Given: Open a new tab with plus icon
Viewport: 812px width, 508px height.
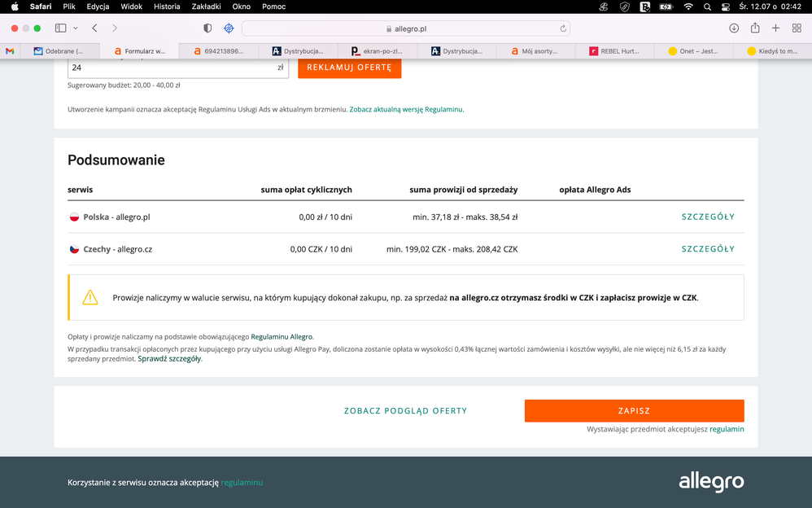Looking at the screenshot, I should pos(775,28).
